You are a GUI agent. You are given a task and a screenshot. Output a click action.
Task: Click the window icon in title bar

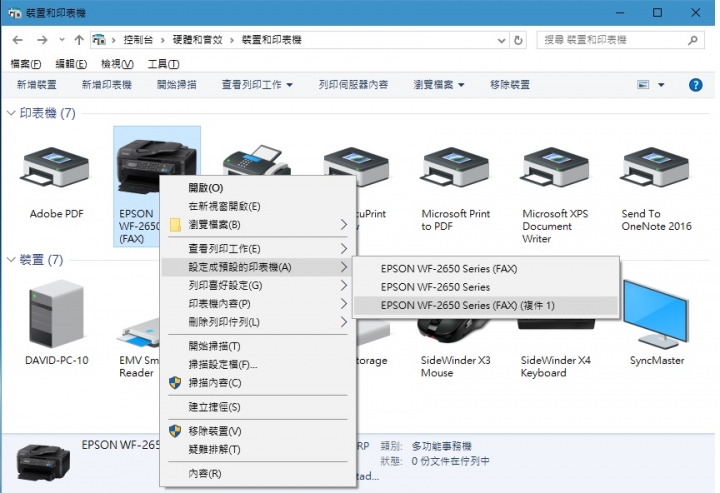coord(14,13)
